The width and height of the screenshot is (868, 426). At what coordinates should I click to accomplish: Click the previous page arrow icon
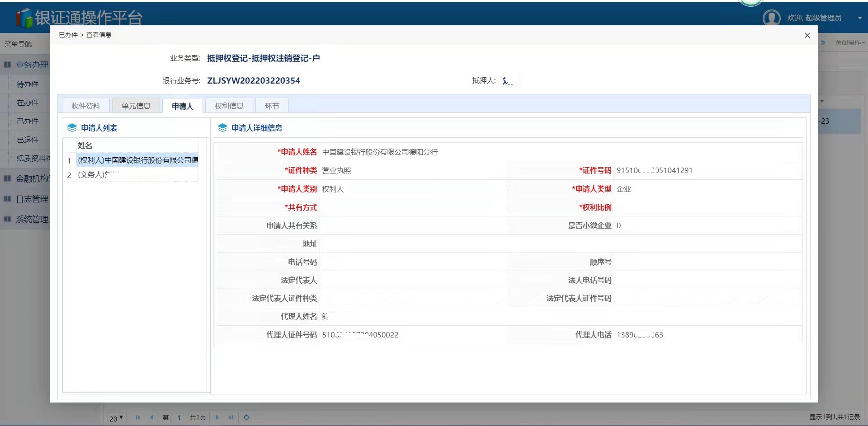pyautogui.click(x=151, y=417)
